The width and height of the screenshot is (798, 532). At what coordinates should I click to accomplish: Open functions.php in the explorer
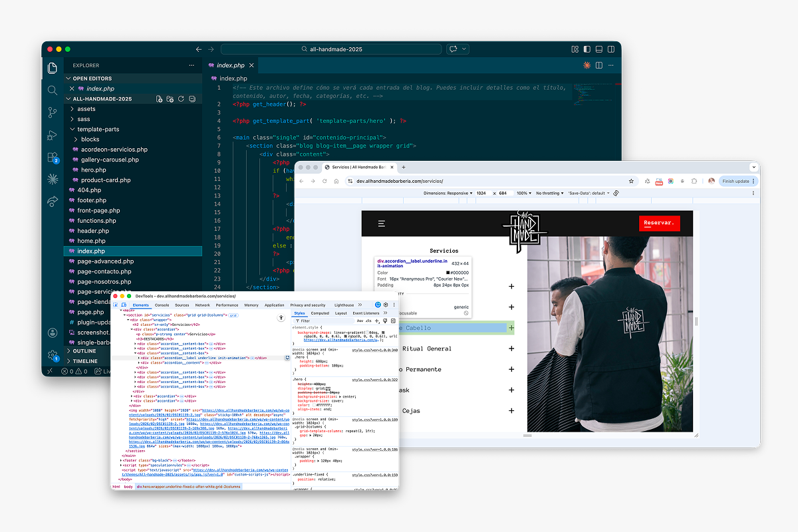pyautogui.click(x=96, y=221)
